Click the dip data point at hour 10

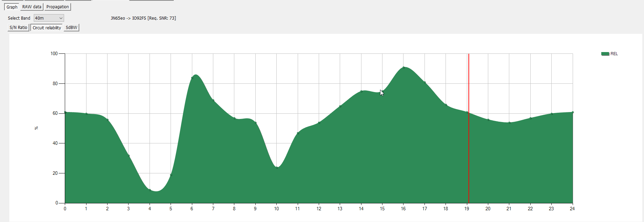277,168
